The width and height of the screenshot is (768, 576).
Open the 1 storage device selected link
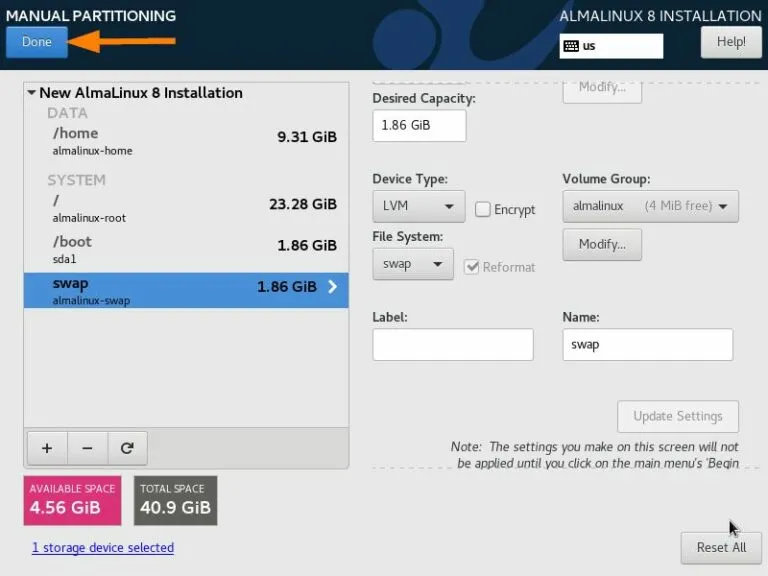point(103,548)
